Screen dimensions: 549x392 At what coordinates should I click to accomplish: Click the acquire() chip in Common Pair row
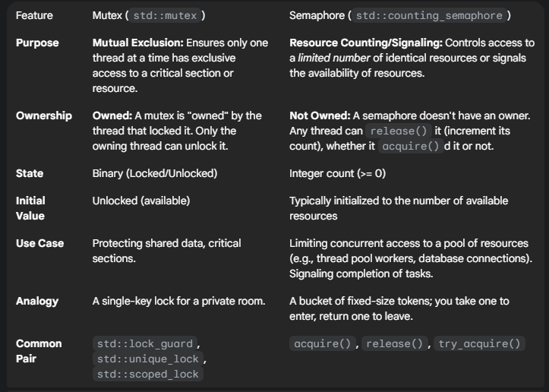coord(323,343)
